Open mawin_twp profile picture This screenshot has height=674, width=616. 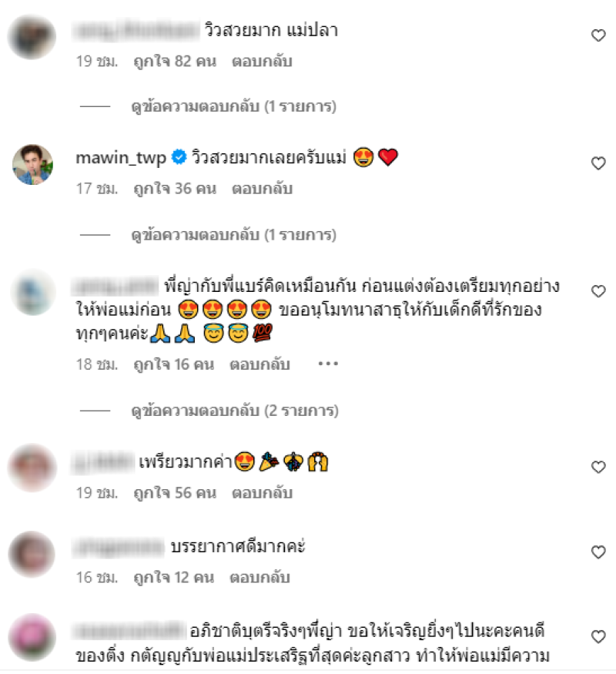(x=32, y=165)
